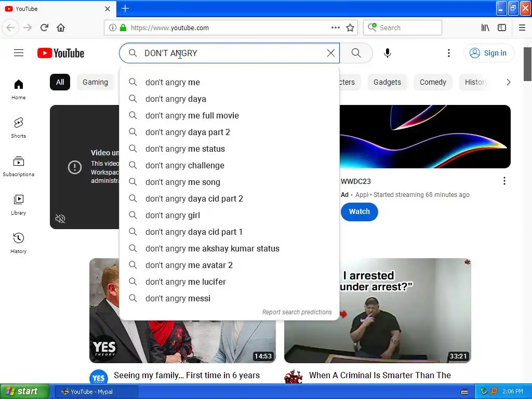Open the browser hamburger menu

(x=522, y=28)
